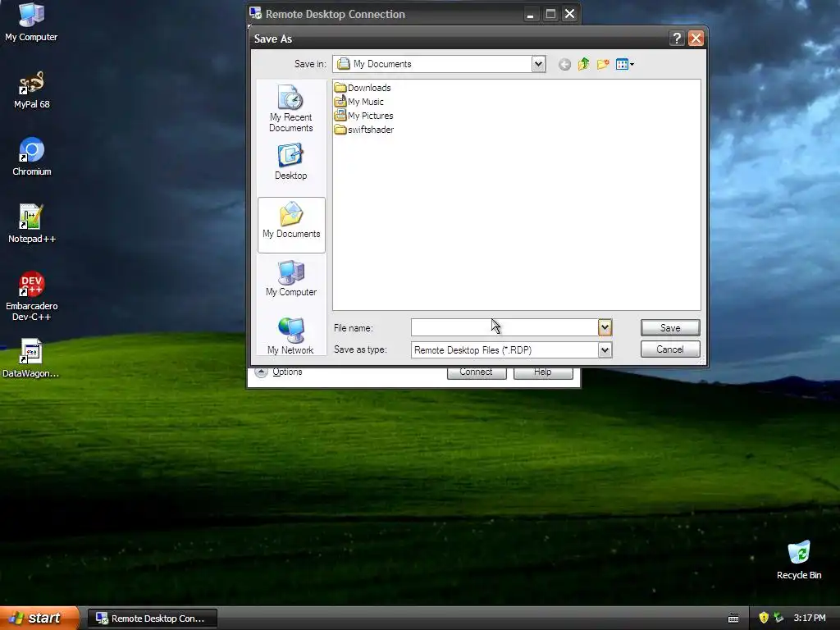The image size is (840, 630).
Task: Click Remote Desktop Connection taskbar button
Action: click(152, 619)
